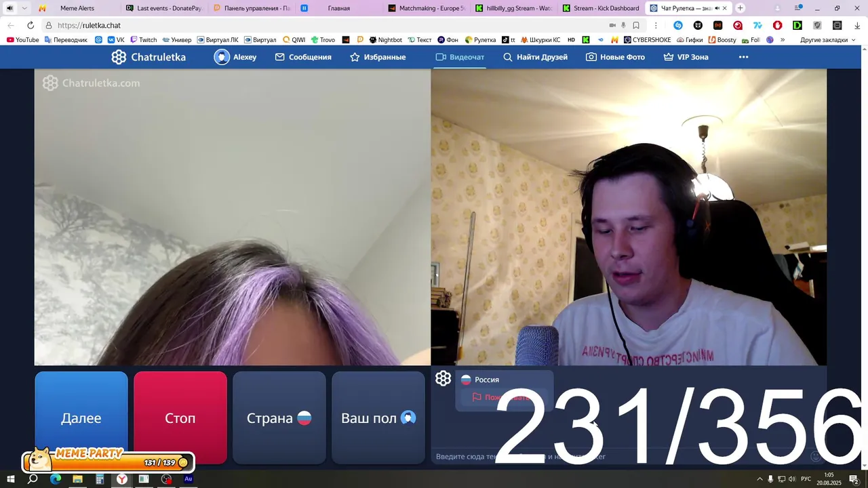The width and height of the screenshot is (868, 488).
Task: Open volume control in system tray
Action: coord(791,479)
